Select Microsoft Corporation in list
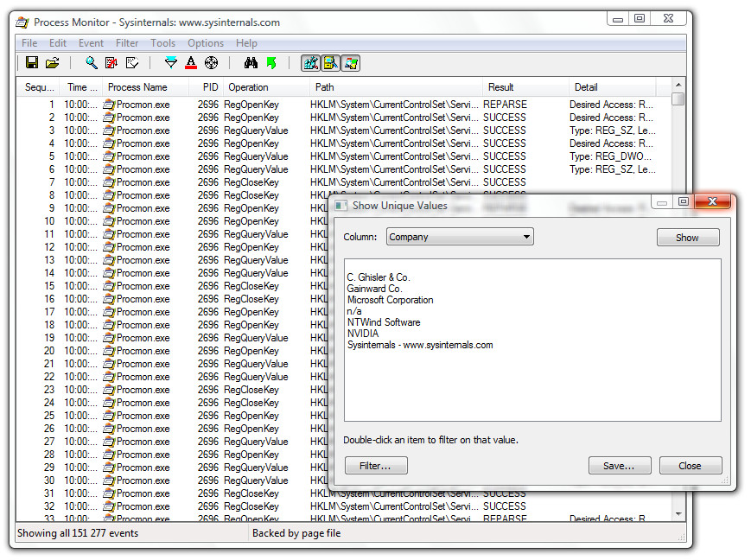Image resolution: width=751 pixels, height=560 pixels. (x=390, y=300)
